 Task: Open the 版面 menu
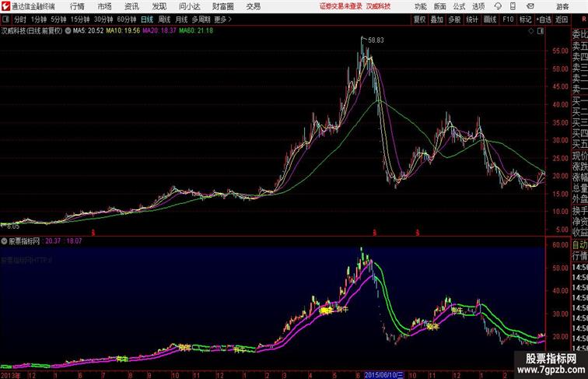click(440, 6)
